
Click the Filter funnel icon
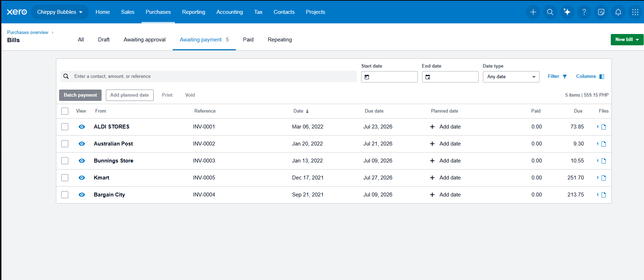(565, 76)
